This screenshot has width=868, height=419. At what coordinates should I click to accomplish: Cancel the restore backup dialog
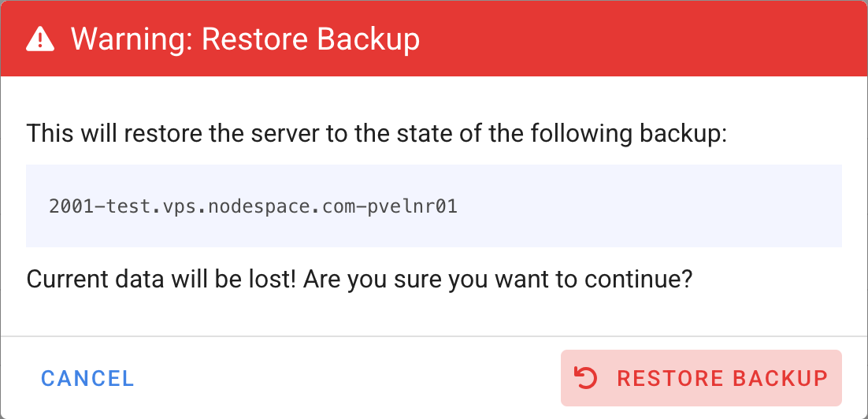coord(87,379)
